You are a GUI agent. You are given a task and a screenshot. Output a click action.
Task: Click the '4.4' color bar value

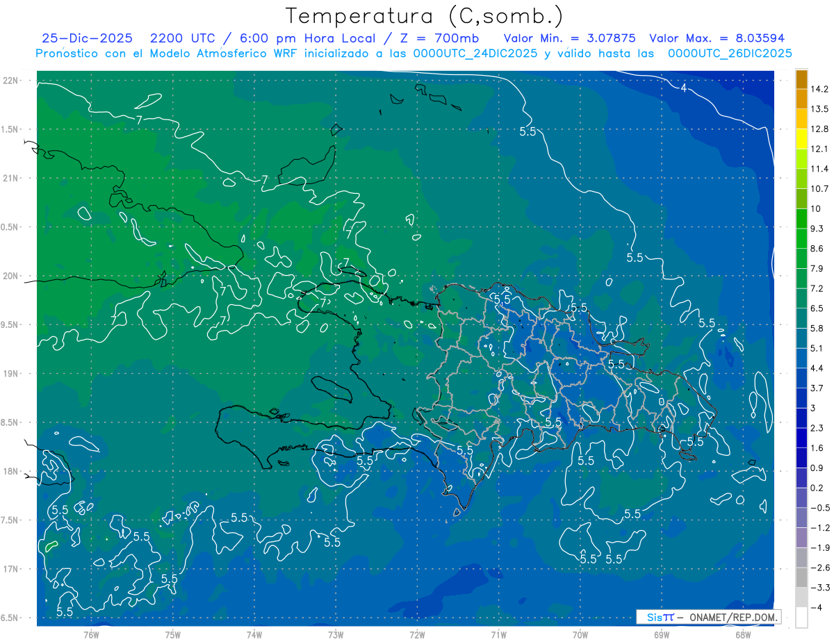click(x=817, y=368)
